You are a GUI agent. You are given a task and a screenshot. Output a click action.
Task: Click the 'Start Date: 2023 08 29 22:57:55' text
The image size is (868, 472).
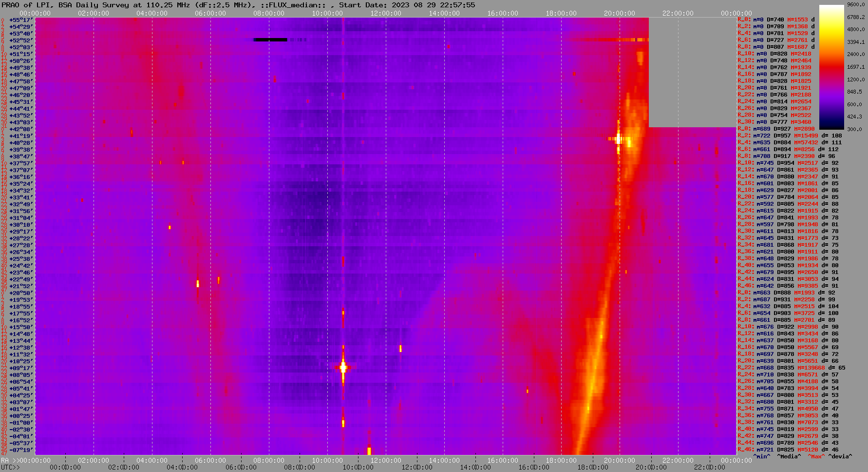pos(407,5)
